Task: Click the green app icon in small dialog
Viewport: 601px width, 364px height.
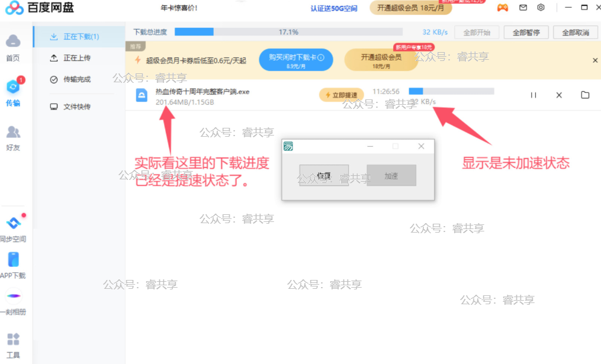Action: coord(288,146)
